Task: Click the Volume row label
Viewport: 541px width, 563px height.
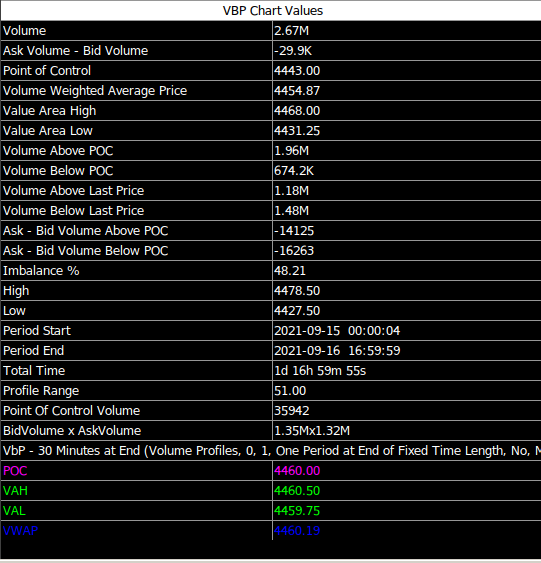Action: (24, 31)
